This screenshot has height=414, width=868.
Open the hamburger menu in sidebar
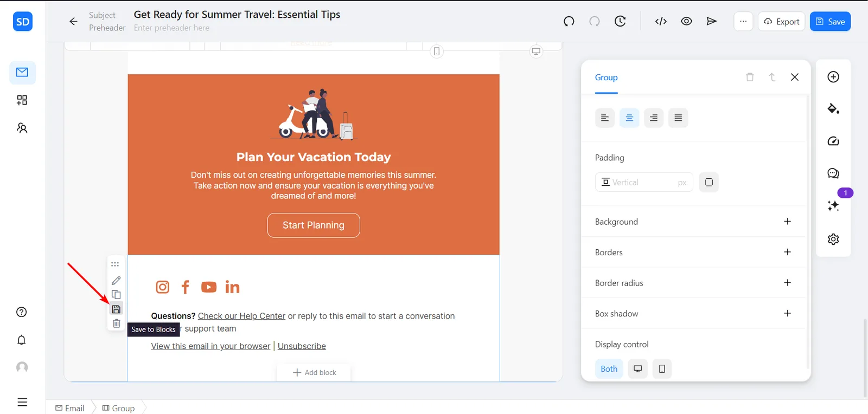coord(22,402)
